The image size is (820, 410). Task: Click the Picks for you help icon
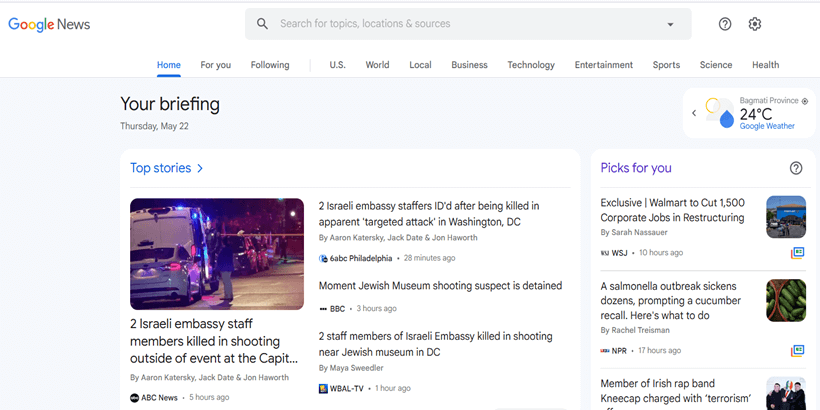pos(796,168)
